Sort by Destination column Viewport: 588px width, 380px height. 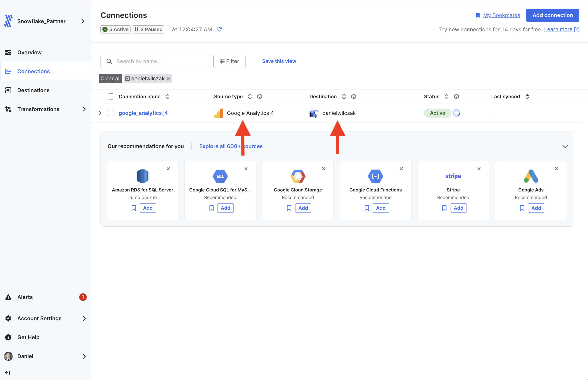point(344,97)
